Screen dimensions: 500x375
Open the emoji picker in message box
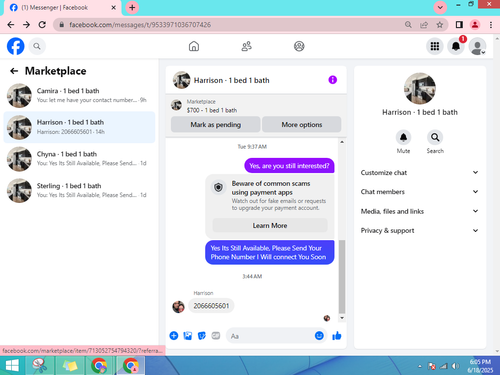(319, 336)
